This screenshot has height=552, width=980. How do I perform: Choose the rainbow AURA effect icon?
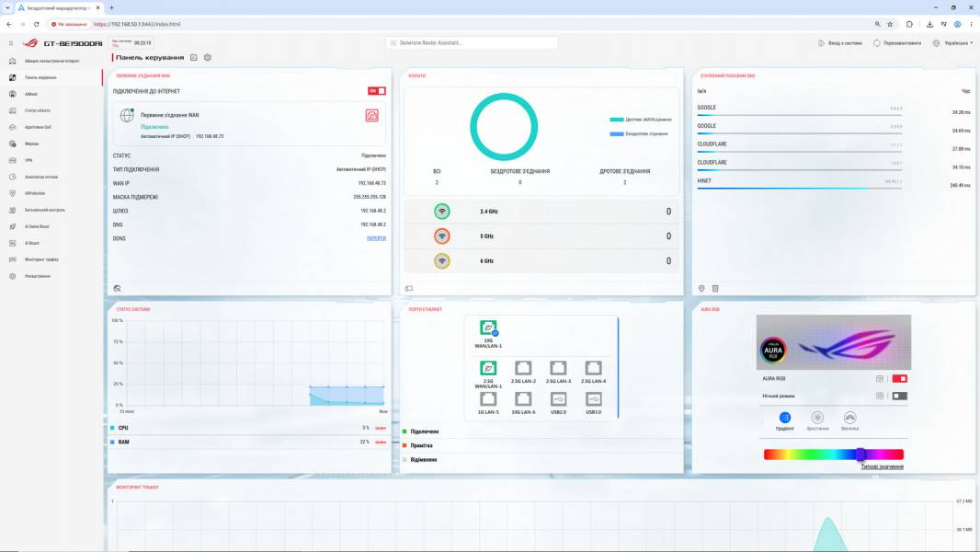pyautogui.click(x=849, y=418)
